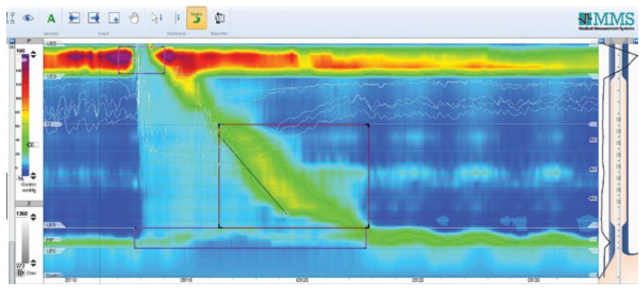644x290 pixels.
Task: Open the Reporter clipboard icon
Action: [x=219, y=18]
